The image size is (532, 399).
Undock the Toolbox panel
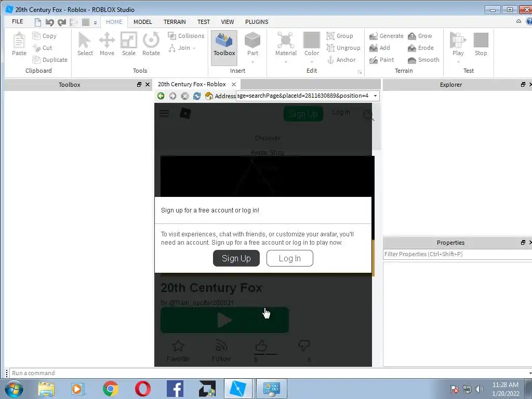139,85
